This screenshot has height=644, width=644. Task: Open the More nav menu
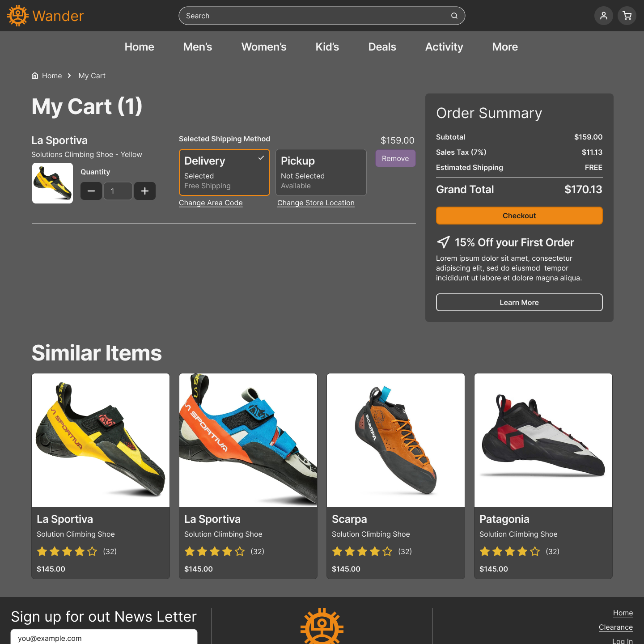point(505,47)
